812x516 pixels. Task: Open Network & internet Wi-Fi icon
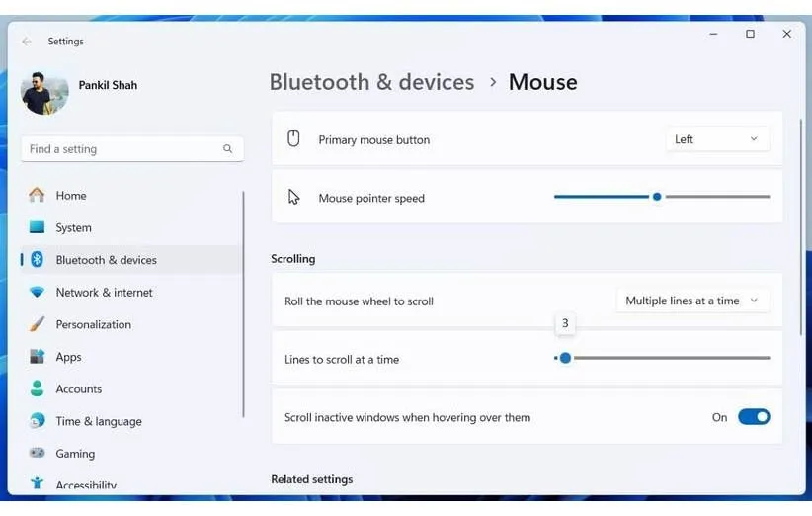click(37, 293)
